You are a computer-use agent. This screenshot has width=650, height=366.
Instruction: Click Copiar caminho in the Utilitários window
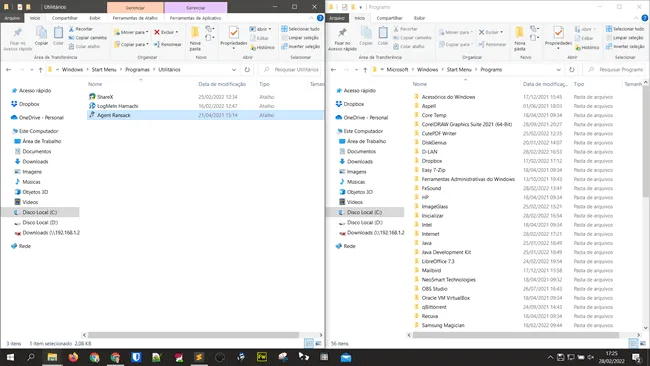[88, 38]
